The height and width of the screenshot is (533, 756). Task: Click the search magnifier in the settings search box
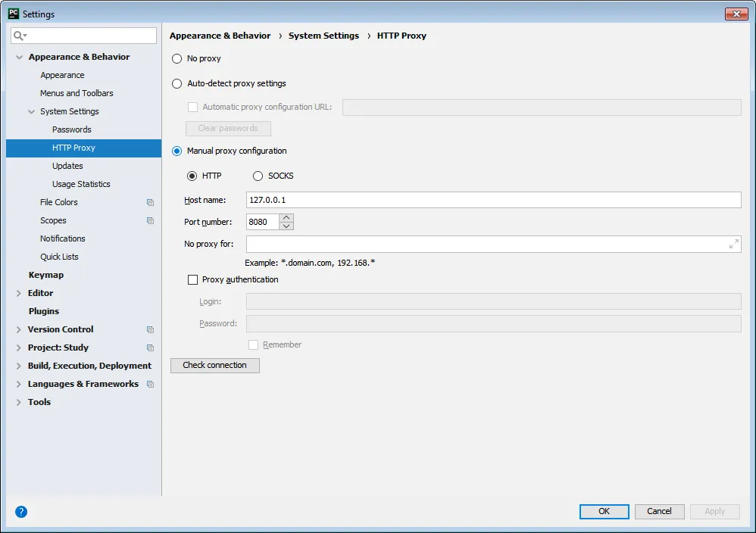pyautogui.click(x=17, y=36)
